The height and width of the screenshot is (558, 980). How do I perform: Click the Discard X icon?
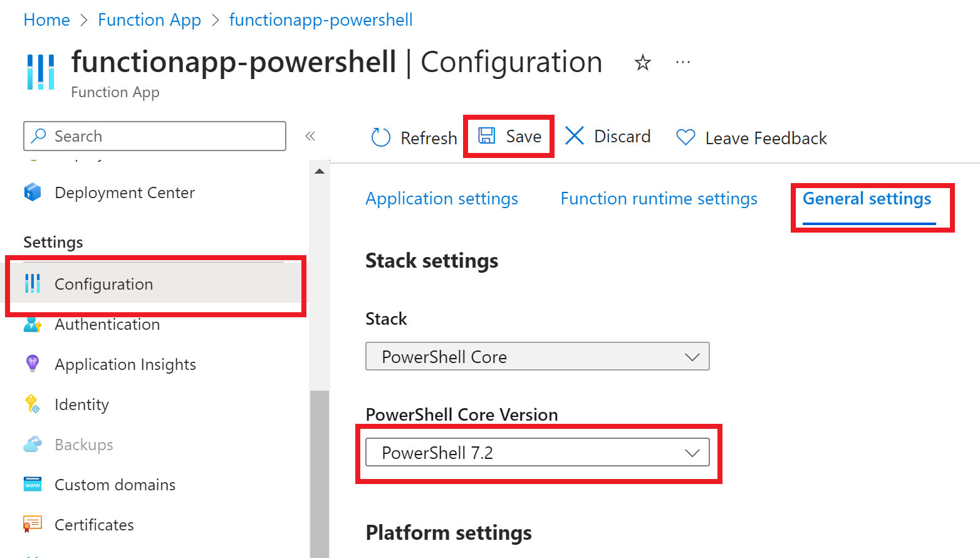coord(575,136)
